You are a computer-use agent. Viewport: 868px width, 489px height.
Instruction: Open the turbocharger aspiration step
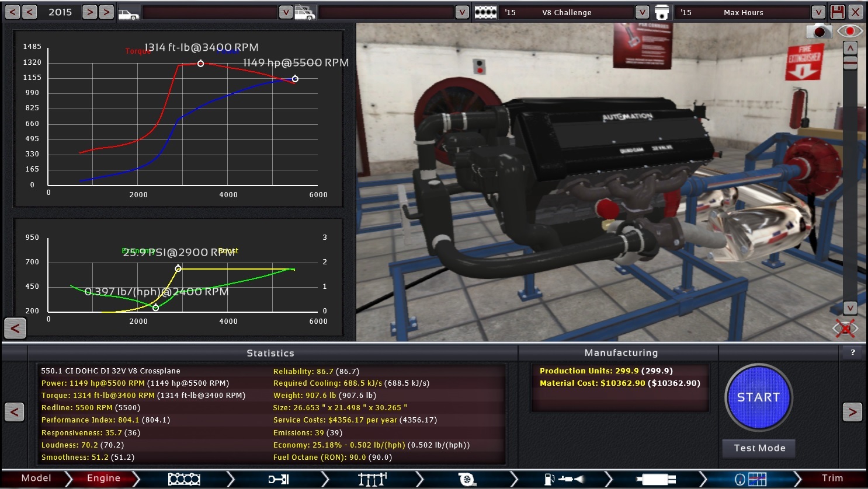click(467, 479)
